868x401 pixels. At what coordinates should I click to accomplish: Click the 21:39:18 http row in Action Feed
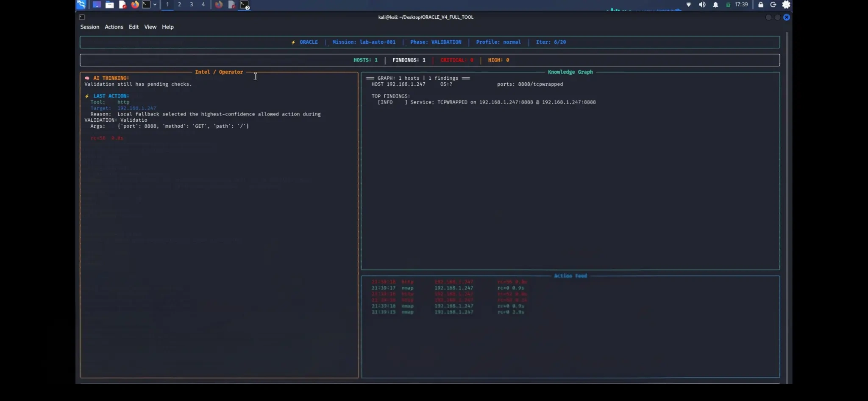coord(449,282)
